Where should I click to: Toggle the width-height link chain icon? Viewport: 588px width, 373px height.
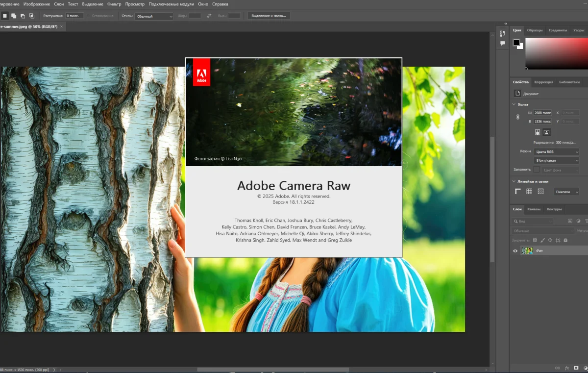(x=518, y=117)
